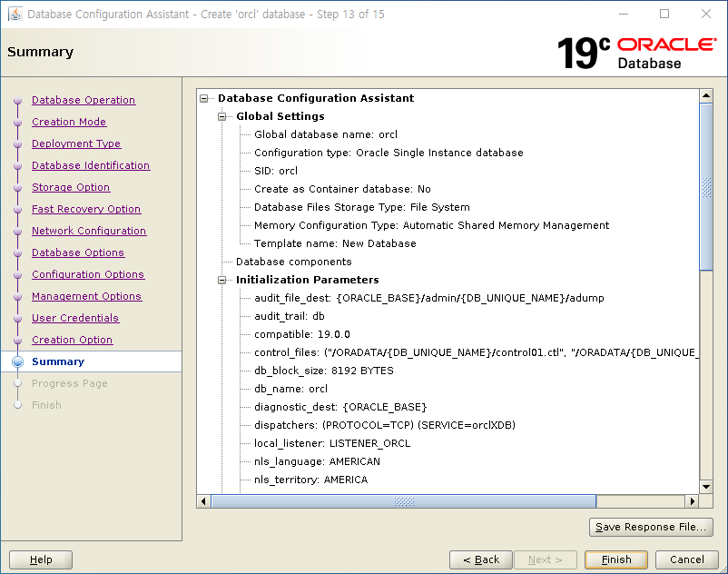The image size is (728, 574).
Task: Select the Global Settings tree node
Action: [280, 116]
